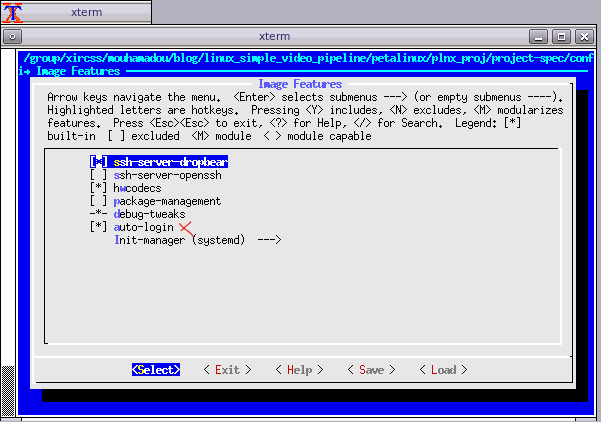
Task: Click the xterm logo icon in the taskbar
Action: [11, 12]
